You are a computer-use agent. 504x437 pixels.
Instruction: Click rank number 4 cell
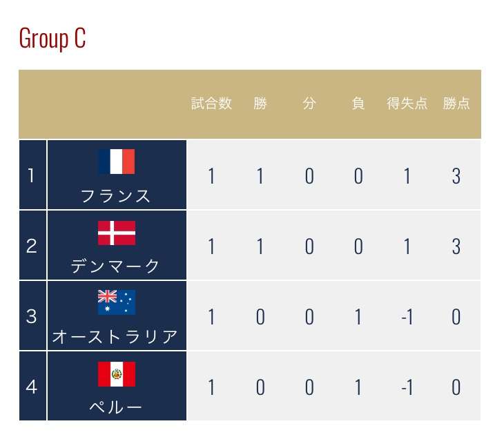[x=32, y=386]
